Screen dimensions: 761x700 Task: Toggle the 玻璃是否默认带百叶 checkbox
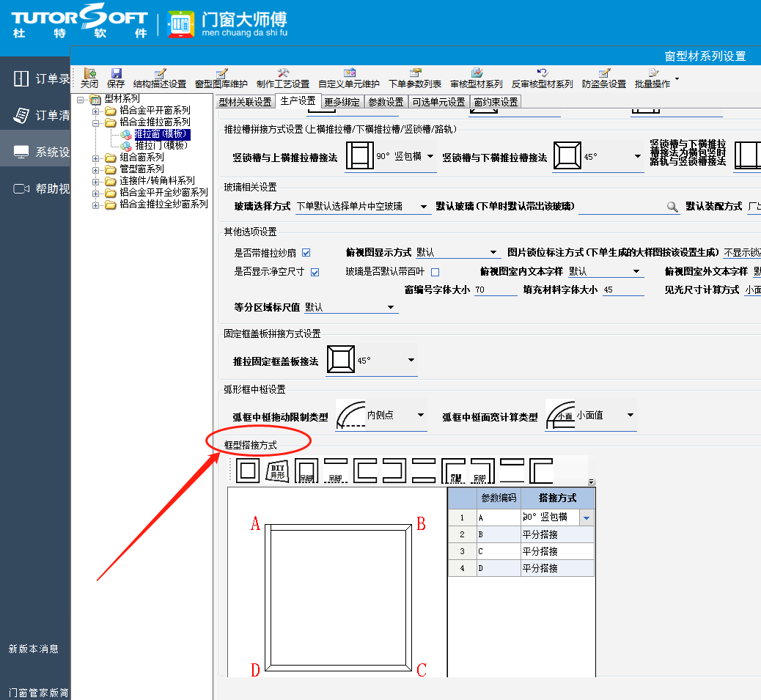pyautogui.click(x=435, y=272)
